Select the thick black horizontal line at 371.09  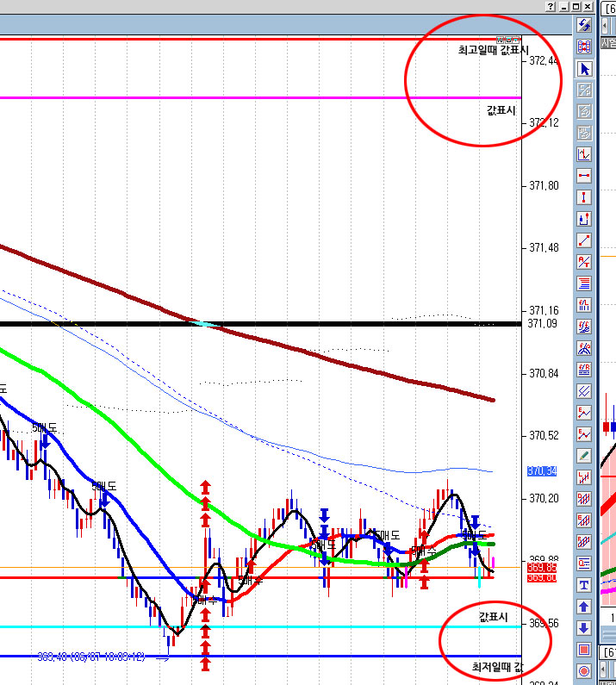(x=258, y=324)
